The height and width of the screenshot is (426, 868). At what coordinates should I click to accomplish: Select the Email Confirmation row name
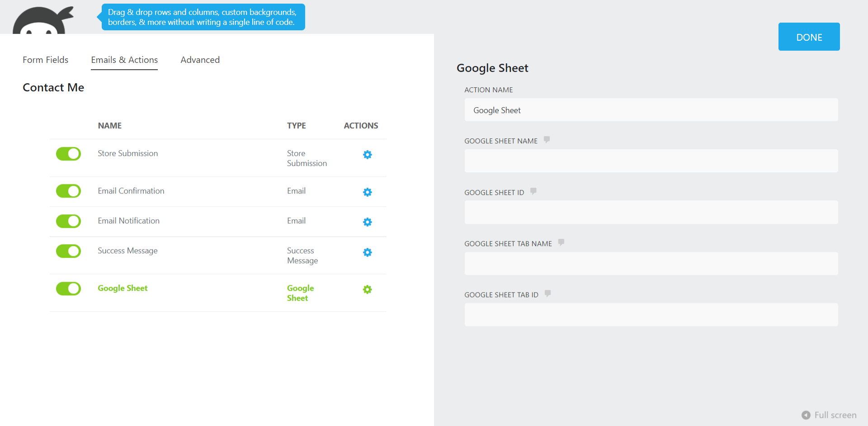pos(131,191)
